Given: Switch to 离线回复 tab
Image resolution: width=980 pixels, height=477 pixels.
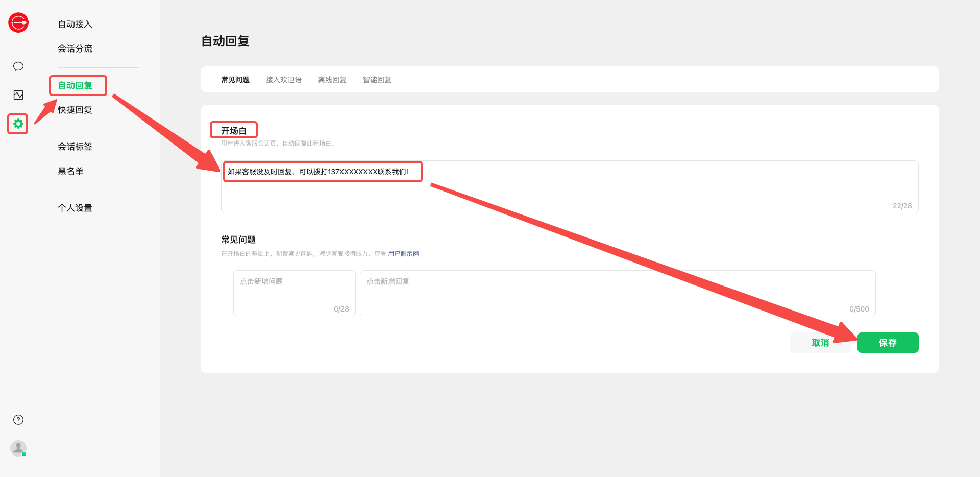Looking at the screenshot, I should [332, 80].
